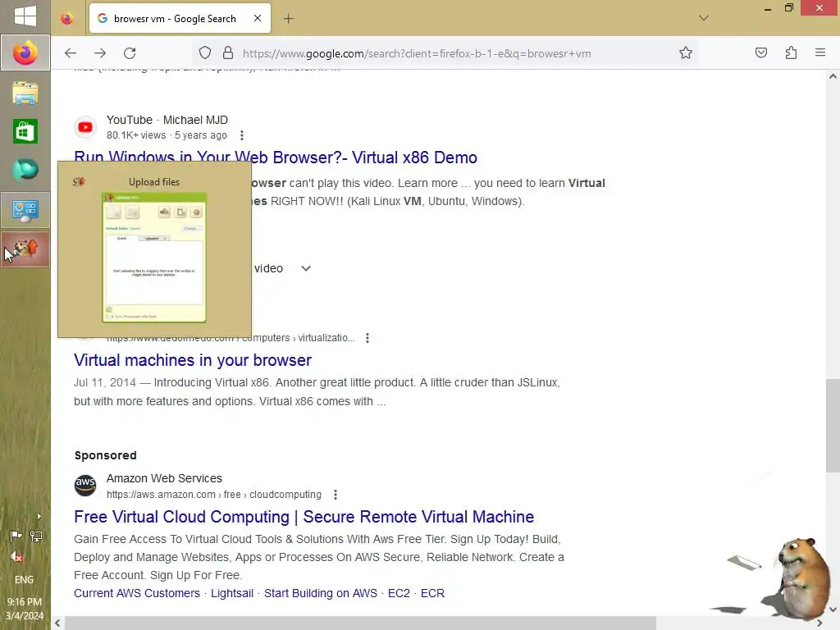Open Firefox application menu

[x=820, y=52]
